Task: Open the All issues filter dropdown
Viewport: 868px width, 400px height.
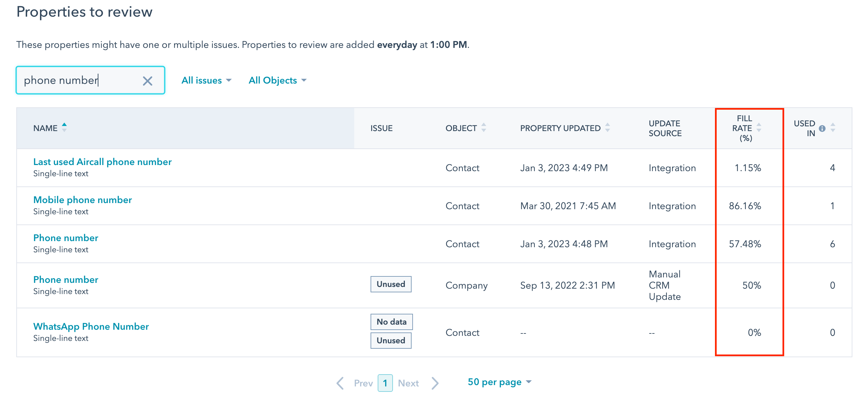Action: 206,80
